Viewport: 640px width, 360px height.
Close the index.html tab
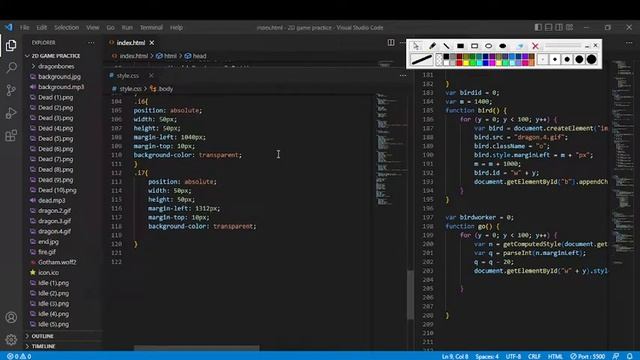click(x=152, y=42)
